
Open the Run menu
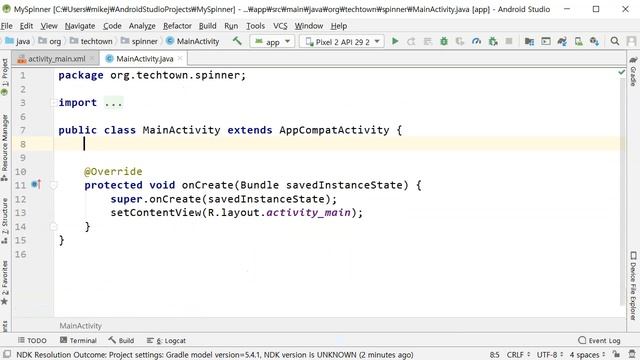point(231,26)
